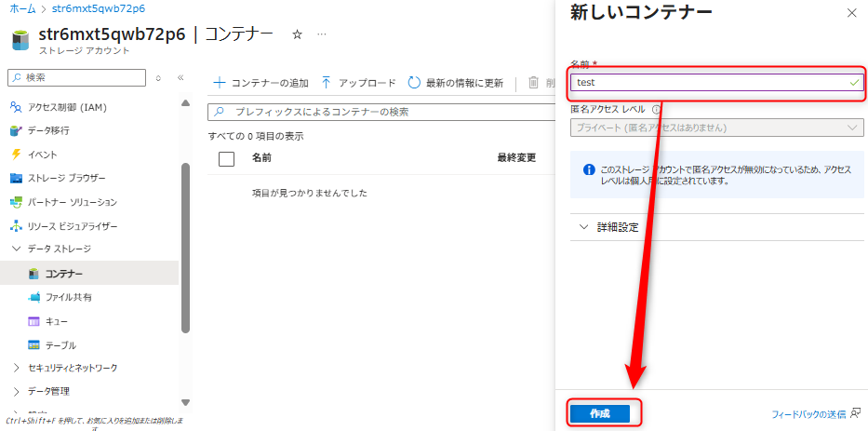The image size is (868, 431).
Task: Select キュー in the sidebar
Action: pos(57,321)
